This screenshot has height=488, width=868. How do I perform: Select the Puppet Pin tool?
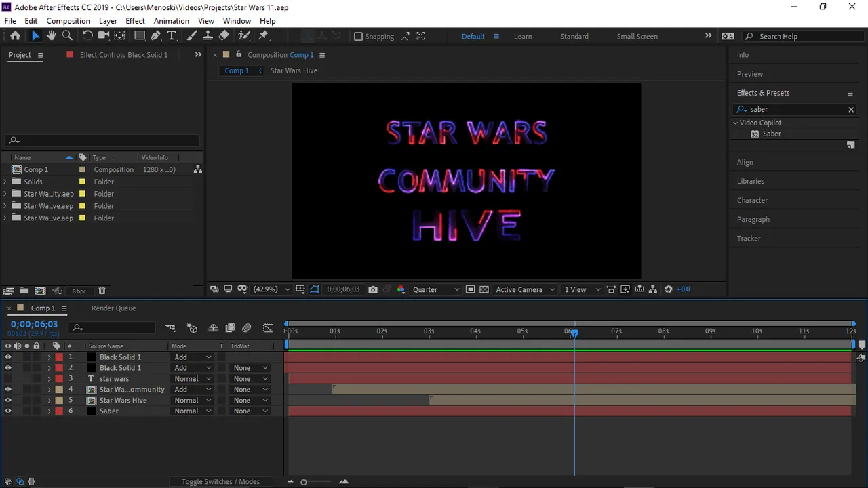(264, 36)
